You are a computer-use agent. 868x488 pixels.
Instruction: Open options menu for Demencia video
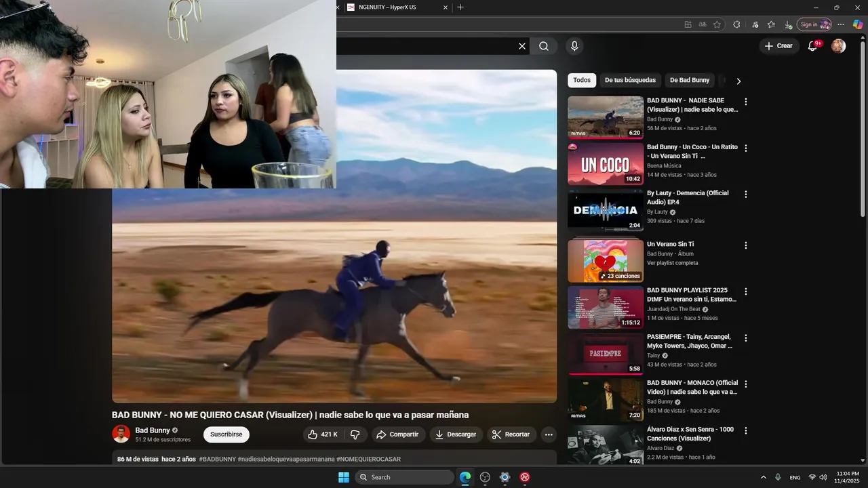pos(746,194)
